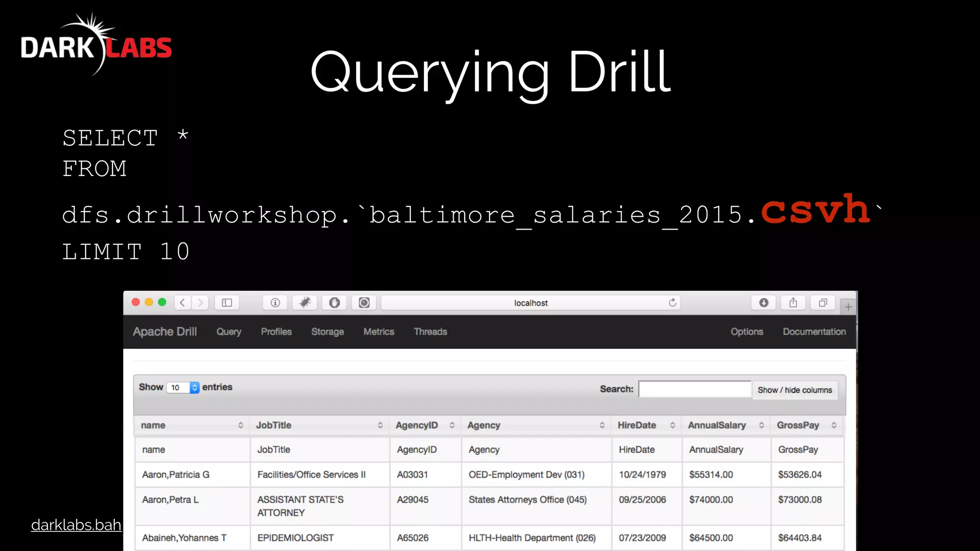Click the info extension icon in toolbar

(x=275, y=303)
